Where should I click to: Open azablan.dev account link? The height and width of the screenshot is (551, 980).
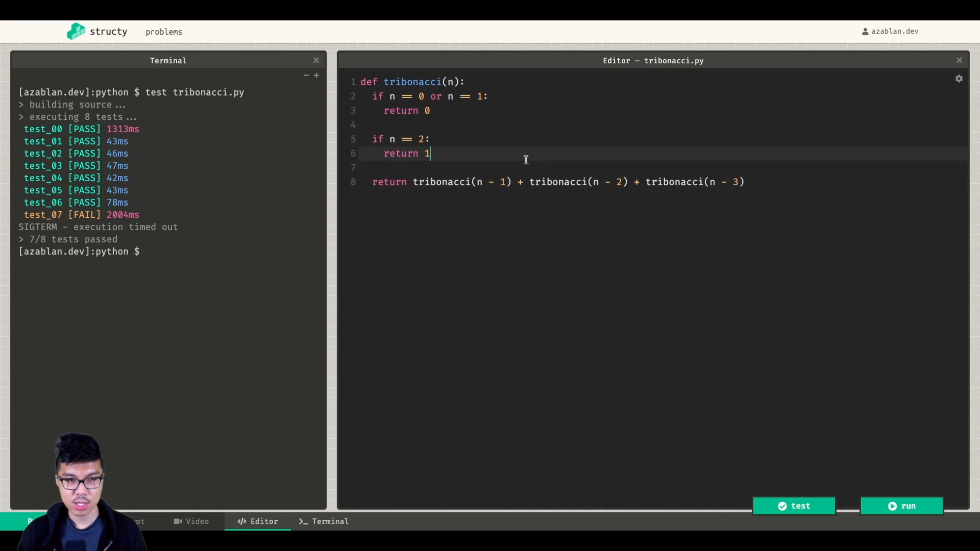pos(895,32)
